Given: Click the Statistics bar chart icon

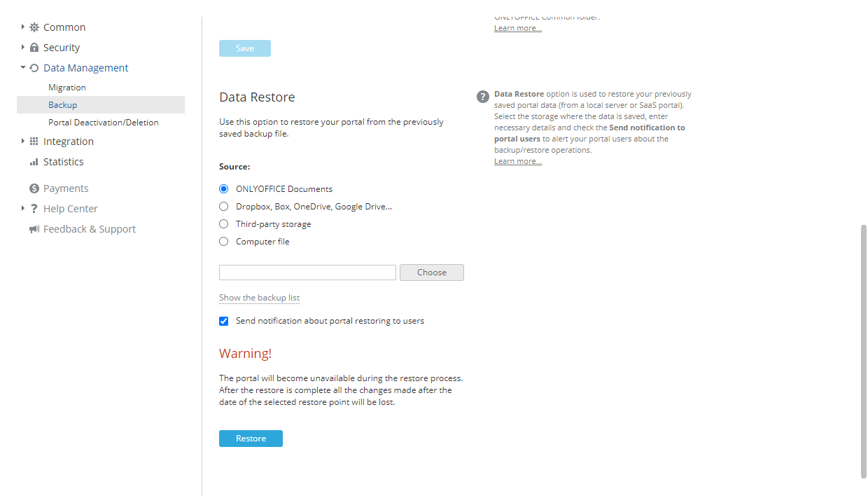Looking at the screenshot, I should 33,161.
